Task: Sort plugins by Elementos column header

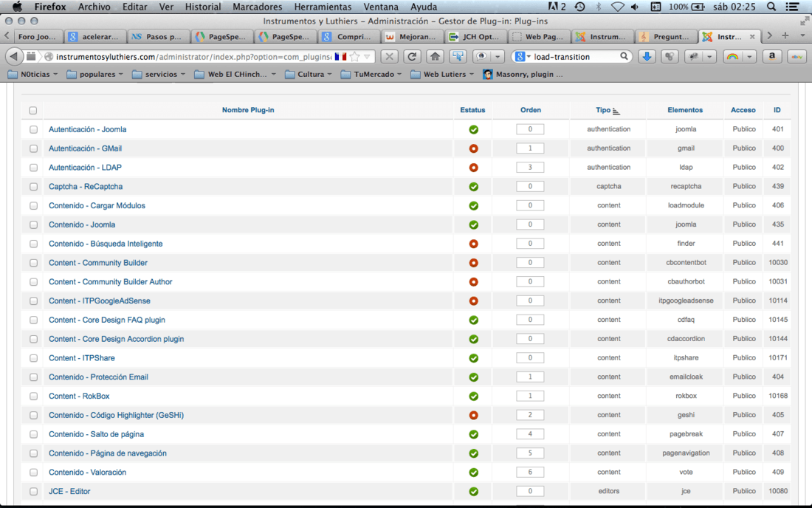Action: point(685,110)
